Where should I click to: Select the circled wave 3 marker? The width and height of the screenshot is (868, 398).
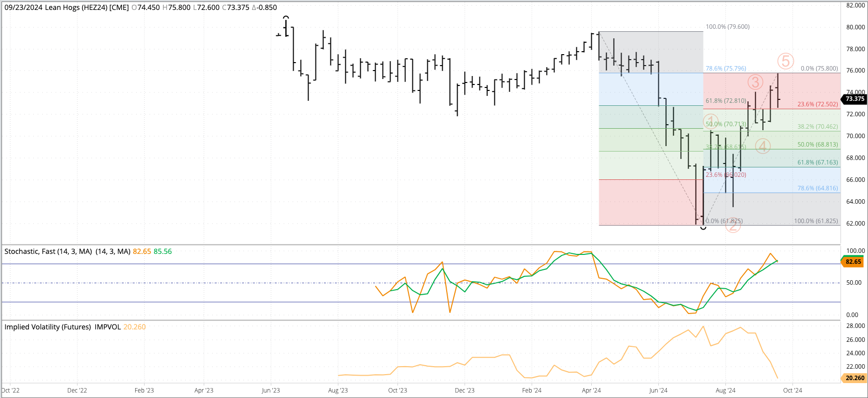[755, 82]
